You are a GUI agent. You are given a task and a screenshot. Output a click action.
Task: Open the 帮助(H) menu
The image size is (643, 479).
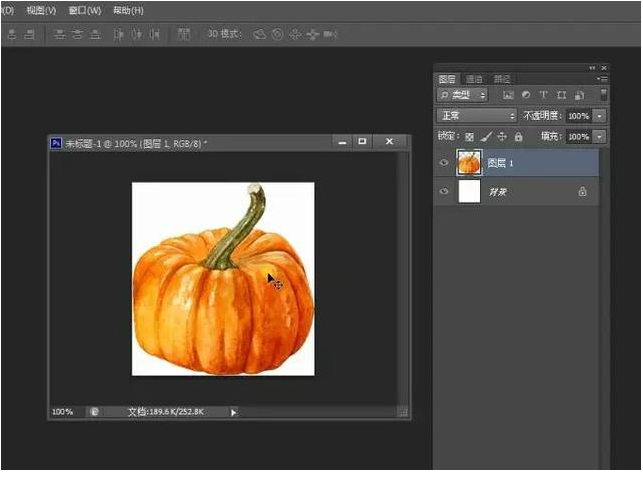tap(128, 10)
